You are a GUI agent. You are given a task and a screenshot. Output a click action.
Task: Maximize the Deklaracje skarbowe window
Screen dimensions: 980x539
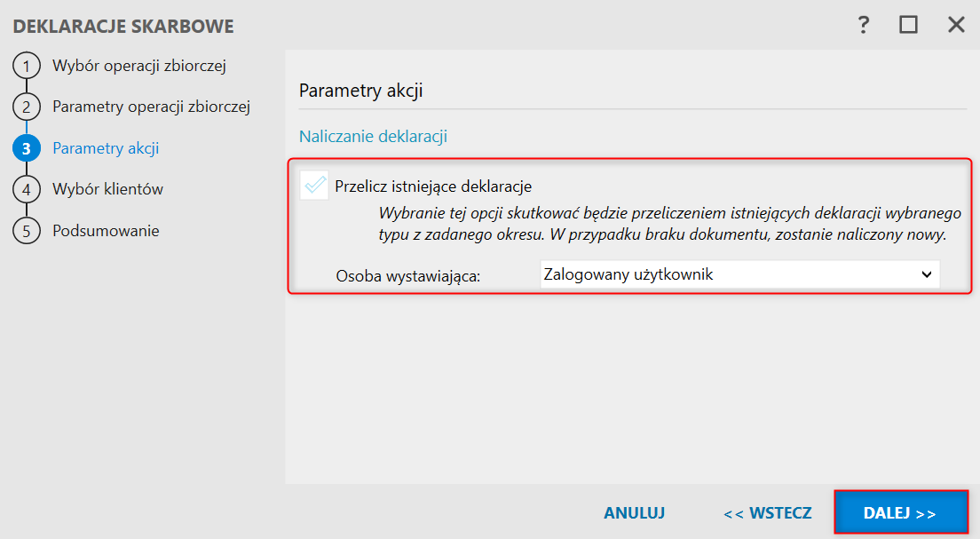click(908, 25)
